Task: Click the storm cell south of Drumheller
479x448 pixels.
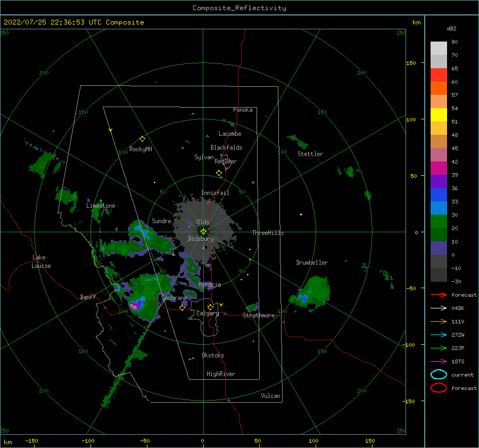Action: coord(310,292)
